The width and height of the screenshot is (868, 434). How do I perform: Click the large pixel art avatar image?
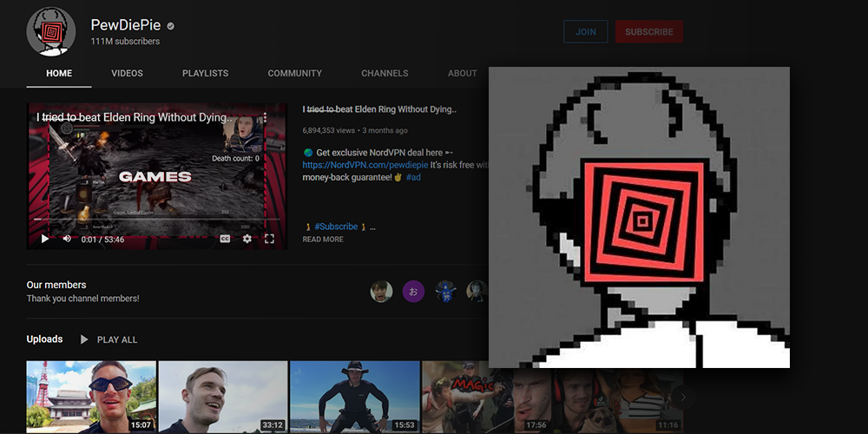coord(640,217)
